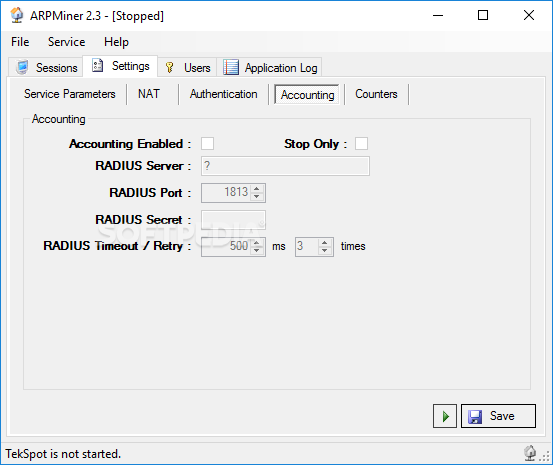Click the Retry count 3 field
553x465 pixels.
pos(307,246)
